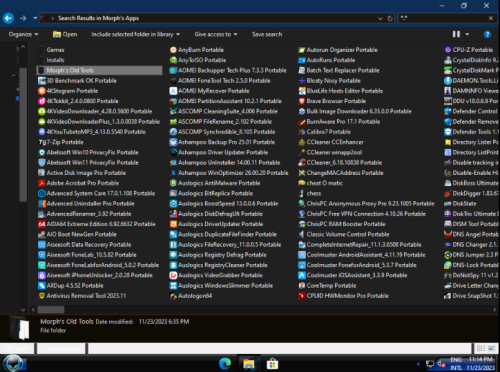This screenshot has height=372, width=500.
Task: Select the Brave Browser Portable shield icon
Action: coord(302,101)
